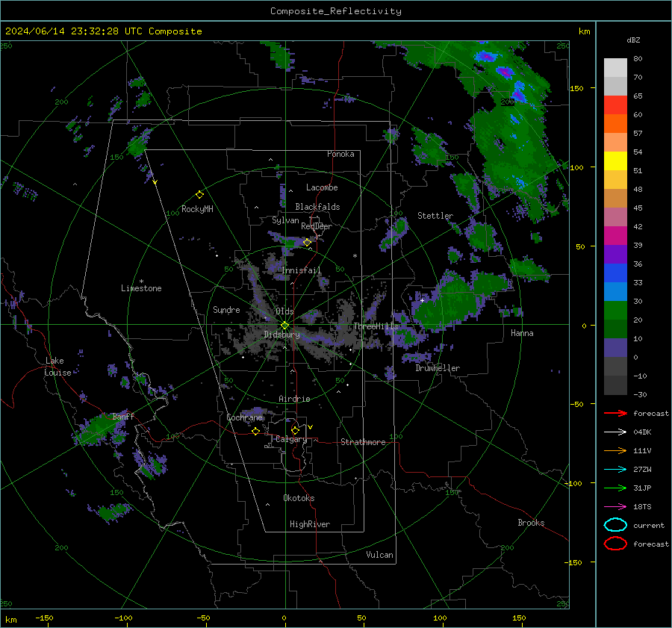
Task: Click the ThreeHills label
Action: [x=376, y=326]
